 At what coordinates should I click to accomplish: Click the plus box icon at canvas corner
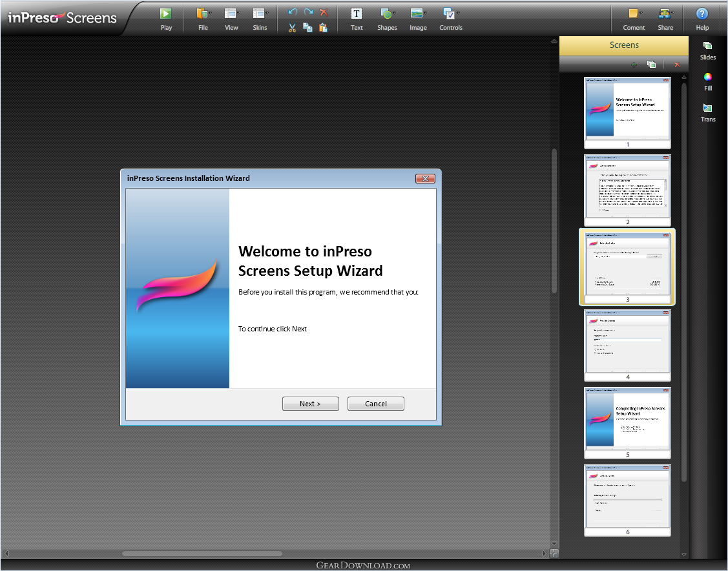pos(554,554)
